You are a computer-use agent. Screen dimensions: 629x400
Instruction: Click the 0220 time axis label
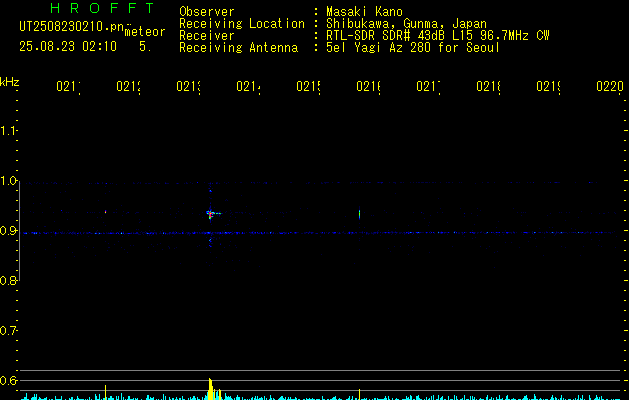pos(610,86)
